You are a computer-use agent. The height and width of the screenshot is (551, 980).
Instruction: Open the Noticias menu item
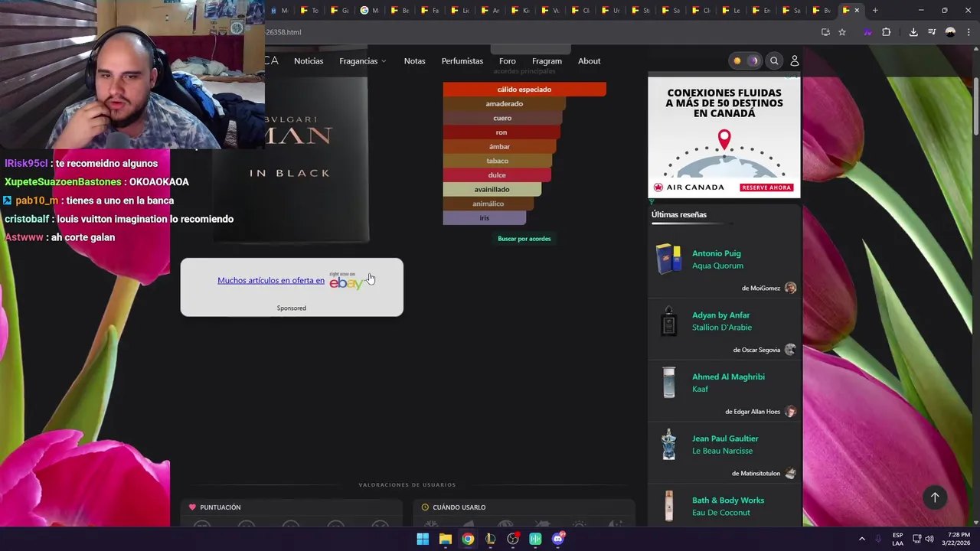point(309,61)
